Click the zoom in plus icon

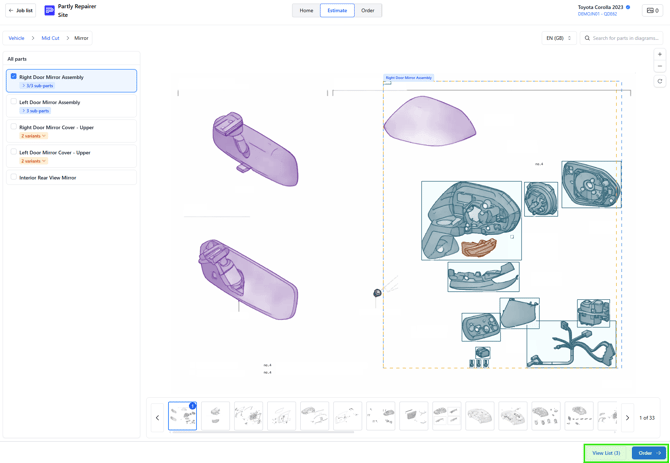tap(660, 55)
